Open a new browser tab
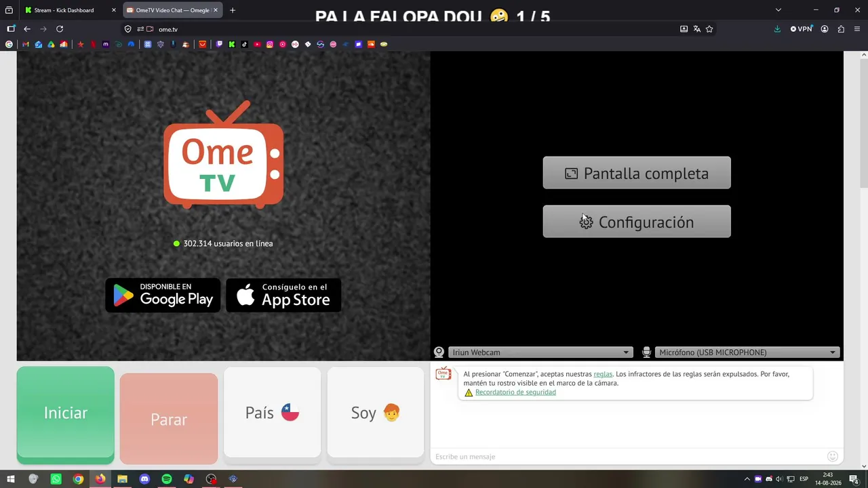The width and height of the screenshot is (868, 488). coord(233,10)
